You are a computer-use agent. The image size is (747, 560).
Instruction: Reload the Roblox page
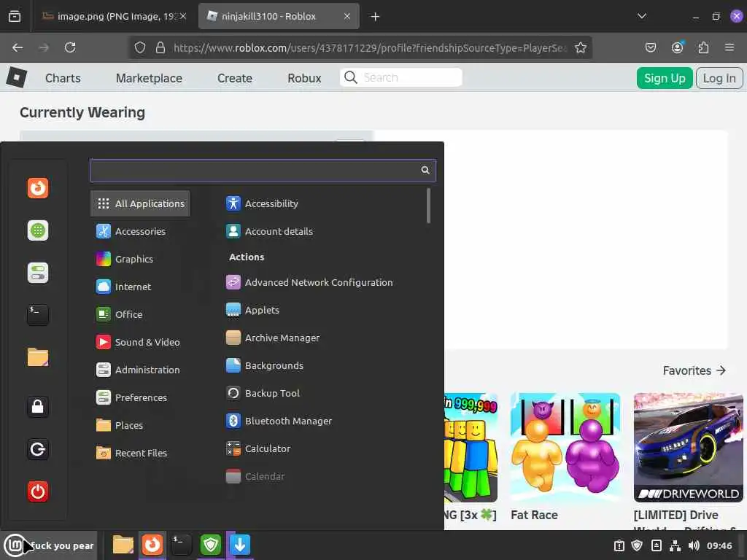(70, 47)
